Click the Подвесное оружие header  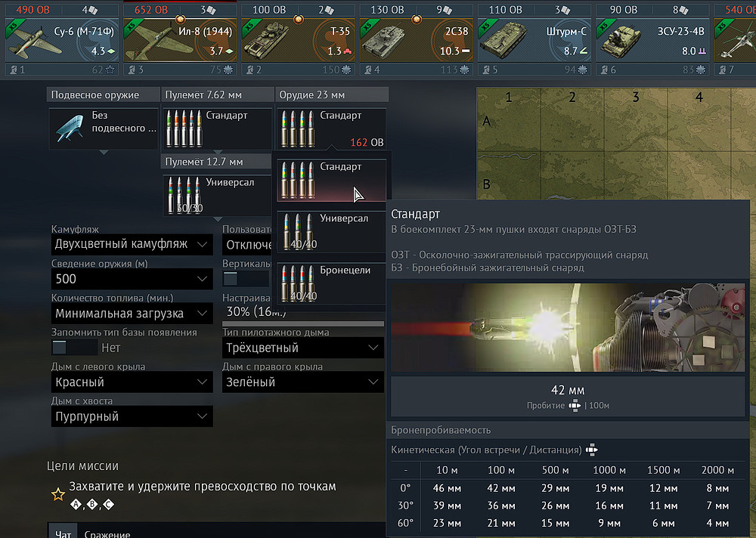click(x=103, y=94)
